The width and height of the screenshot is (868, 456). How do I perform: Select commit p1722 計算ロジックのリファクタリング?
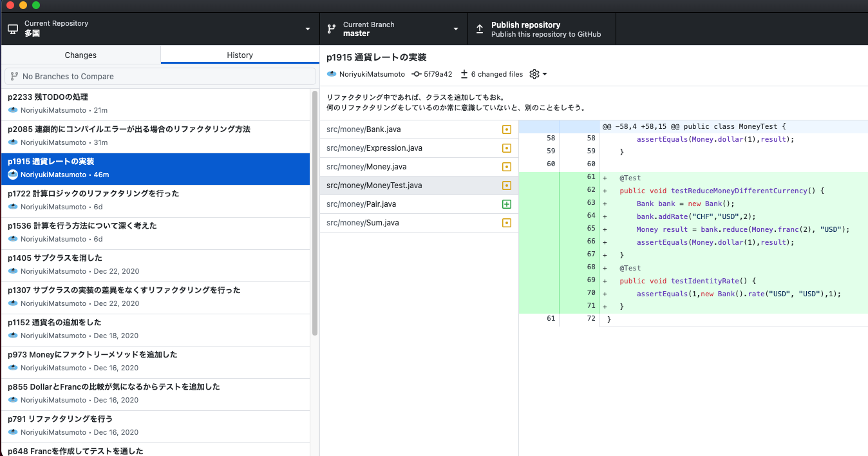pyautogui.click(x=155, y=201)
